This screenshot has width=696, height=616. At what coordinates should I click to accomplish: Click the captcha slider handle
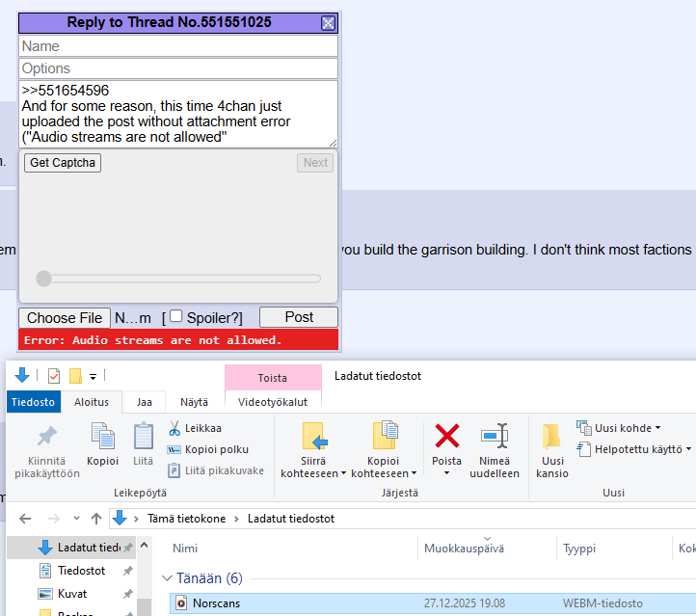tap(44, 279)
